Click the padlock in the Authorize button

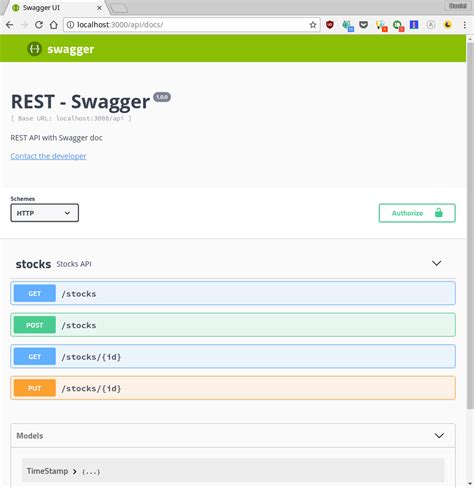pyautogui.click(x=439, y=213)
